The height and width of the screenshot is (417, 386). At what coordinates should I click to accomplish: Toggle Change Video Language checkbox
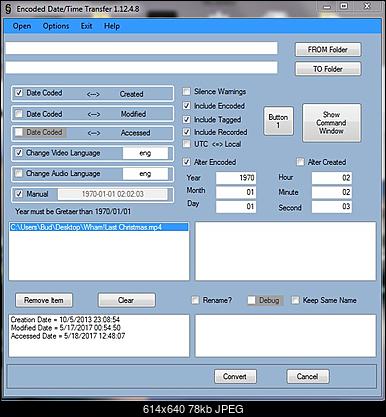19,153
